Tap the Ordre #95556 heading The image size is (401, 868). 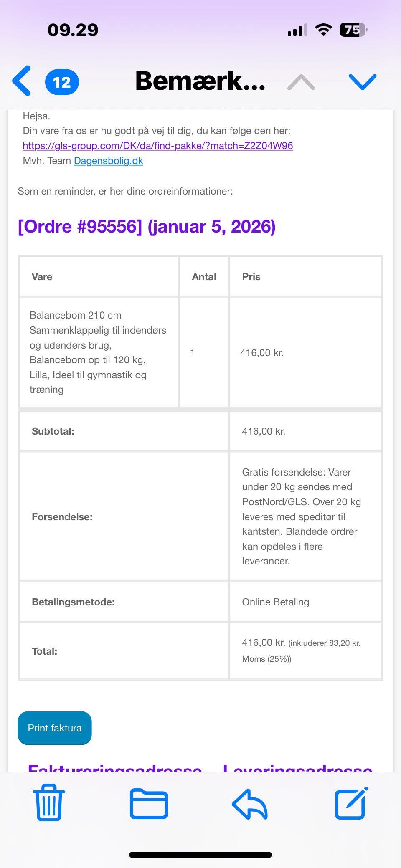(x=147, y=227)
